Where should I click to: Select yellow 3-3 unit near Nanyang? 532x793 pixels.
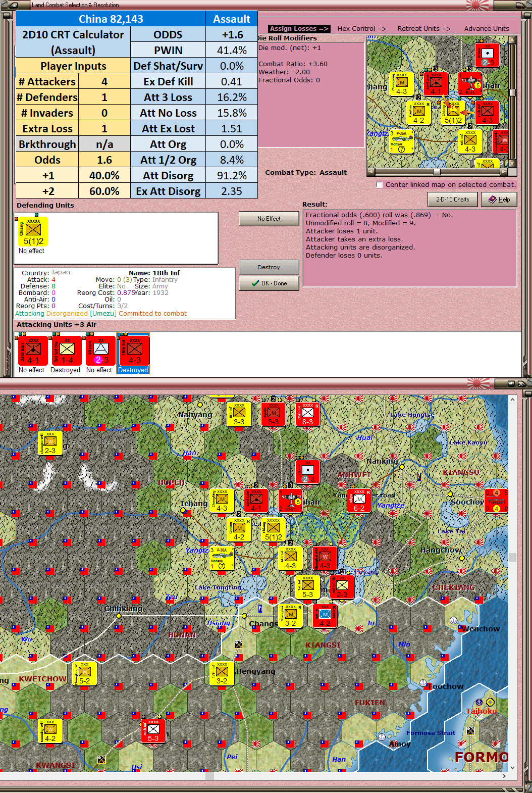[x=239, y=414]
